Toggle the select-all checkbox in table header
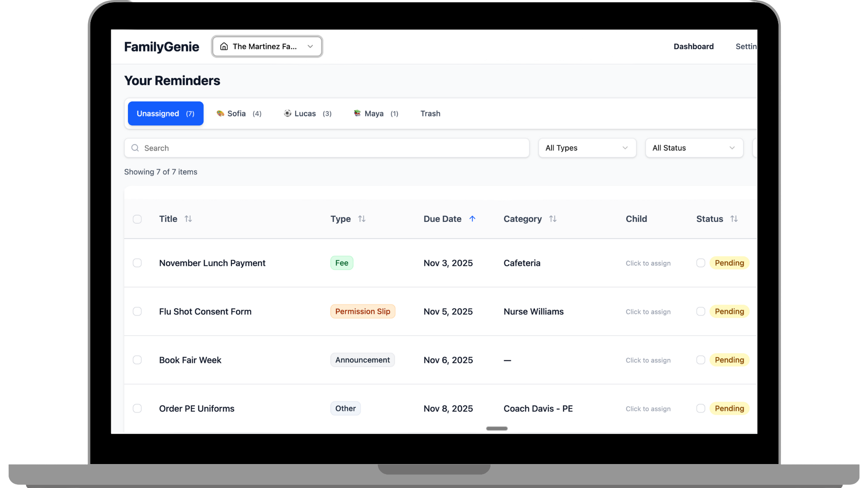868x488 pixels. (137, 219)
